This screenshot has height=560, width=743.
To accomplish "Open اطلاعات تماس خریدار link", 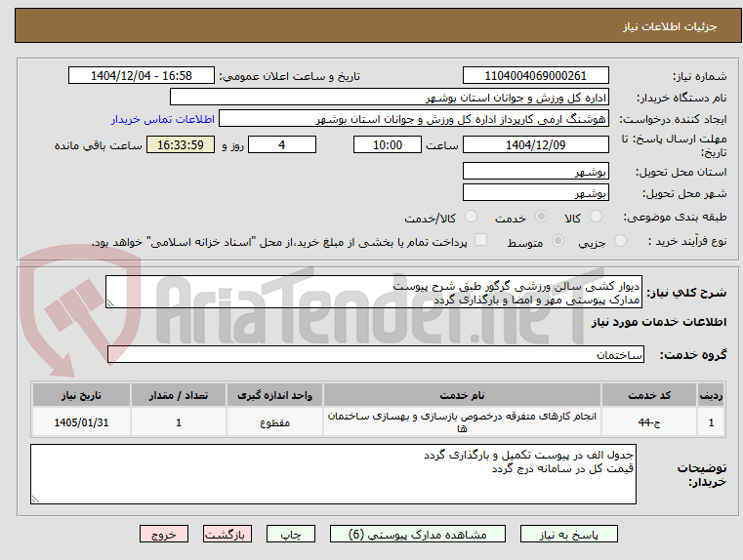I will 163,119.
